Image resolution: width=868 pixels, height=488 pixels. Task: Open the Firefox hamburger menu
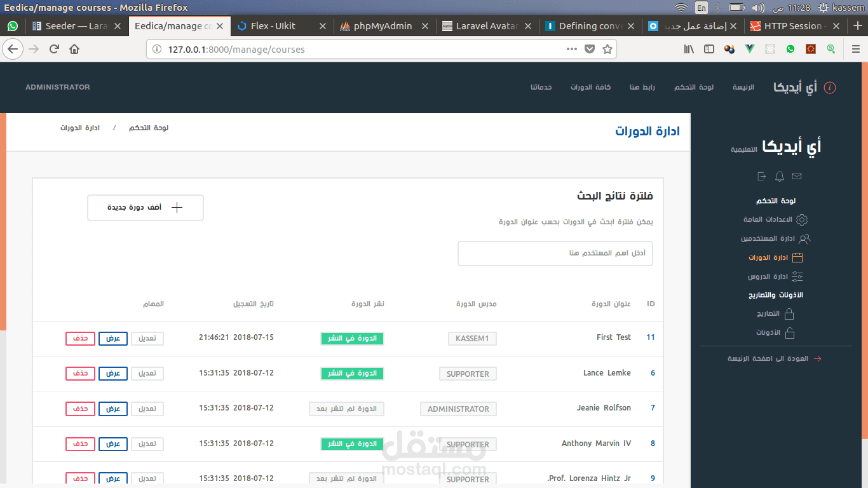856,49
